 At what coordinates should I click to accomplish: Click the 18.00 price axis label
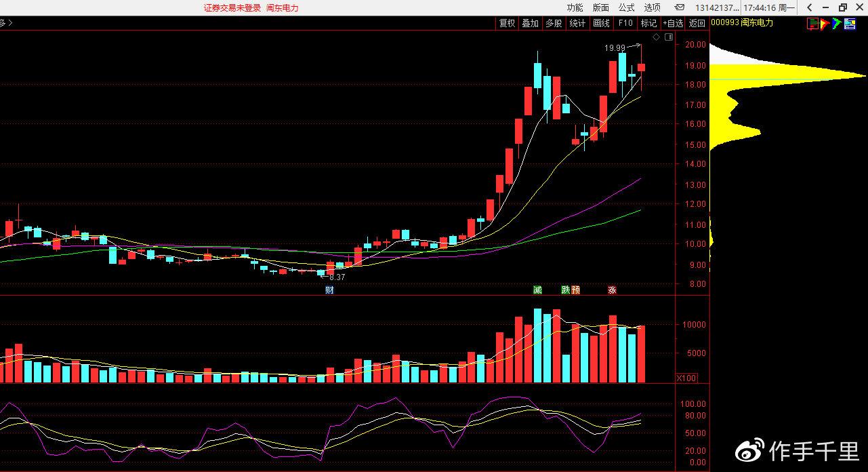click(696, 85)
